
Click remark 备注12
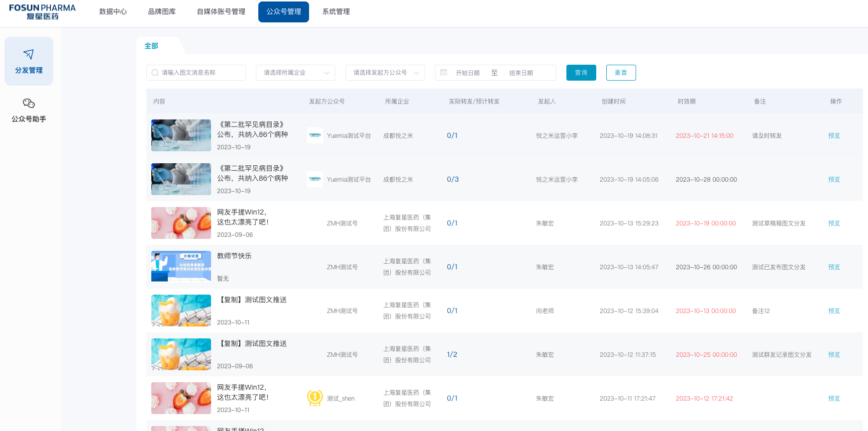[x=761, y=311]
